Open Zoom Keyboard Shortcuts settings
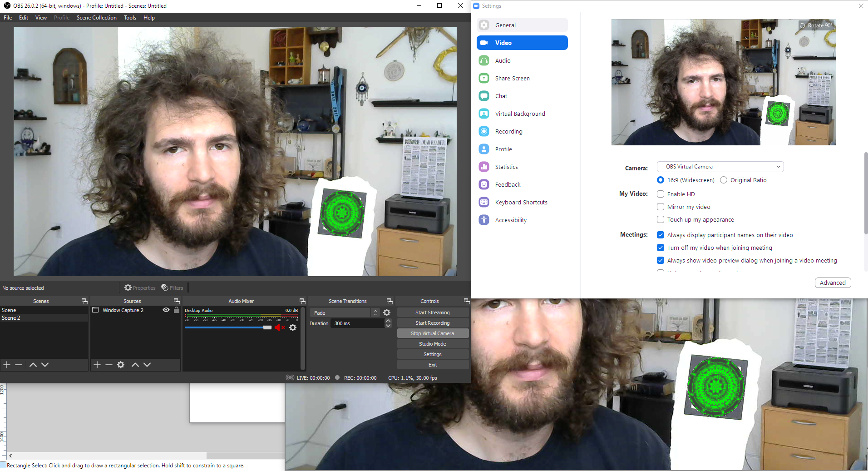This screenshot has height=471, width=868. click(x=522, y=202)
